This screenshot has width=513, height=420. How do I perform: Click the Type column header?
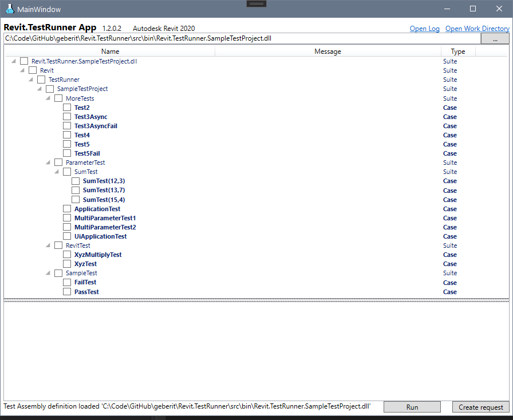click(458, 51)
